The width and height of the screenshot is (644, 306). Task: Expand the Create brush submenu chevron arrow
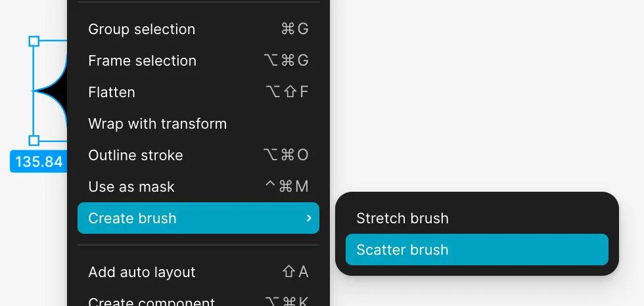click(309, 218)
